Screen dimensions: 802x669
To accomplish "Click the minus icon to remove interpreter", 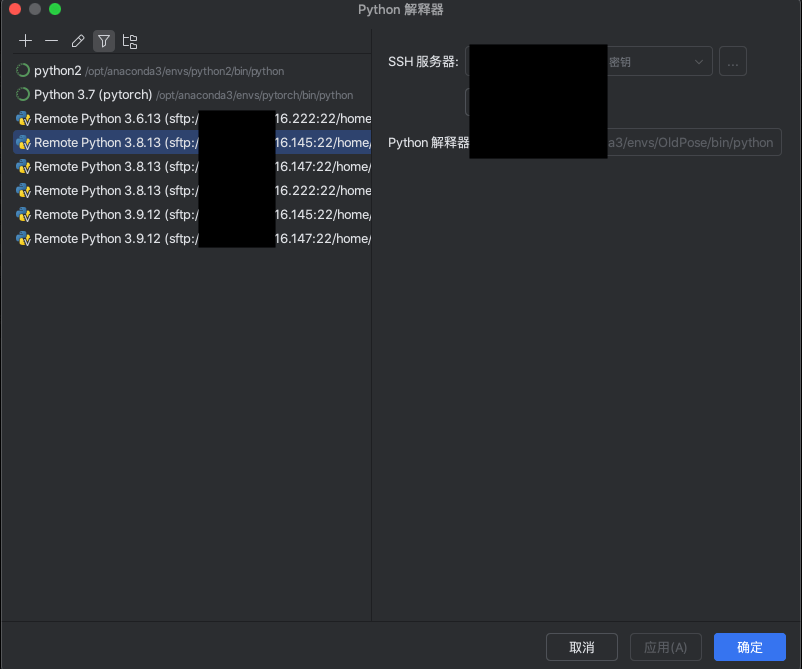I will 52,41.
